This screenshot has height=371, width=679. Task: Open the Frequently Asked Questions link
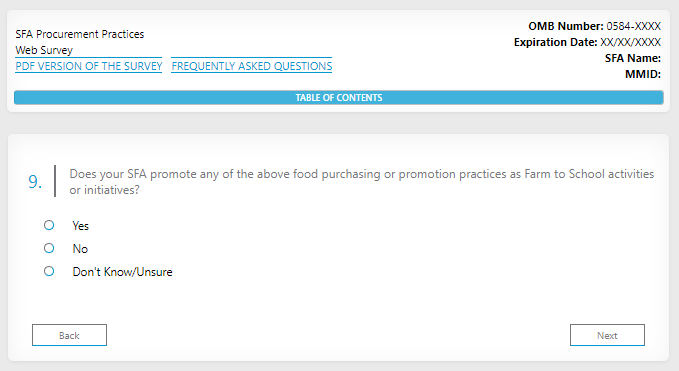point(252,66)
